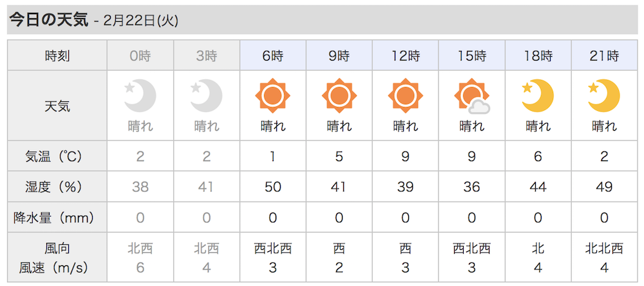The image size is (644, 286).
Task: Select the 時刻 row label
Action: click(x=57, y=55)
